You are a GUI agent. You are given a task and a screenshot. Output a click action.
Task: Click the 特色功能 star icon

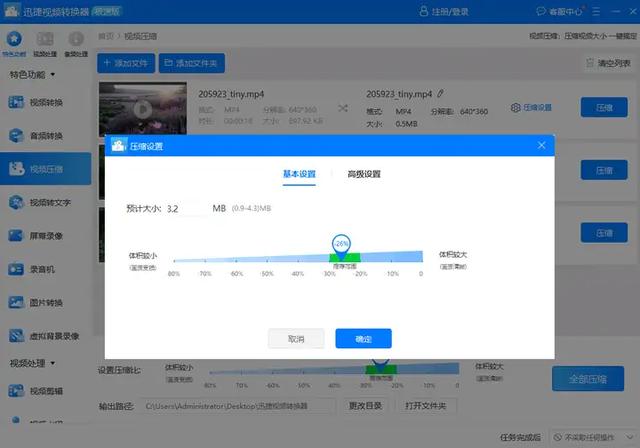click(x=14, y=39)
